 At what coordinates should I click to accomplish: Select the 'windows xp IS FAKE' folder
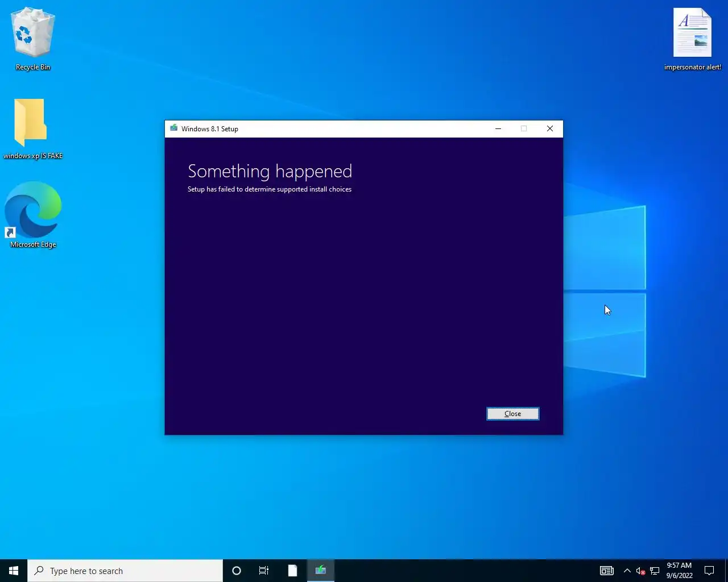pyautogui.click(x=33, y=130)
